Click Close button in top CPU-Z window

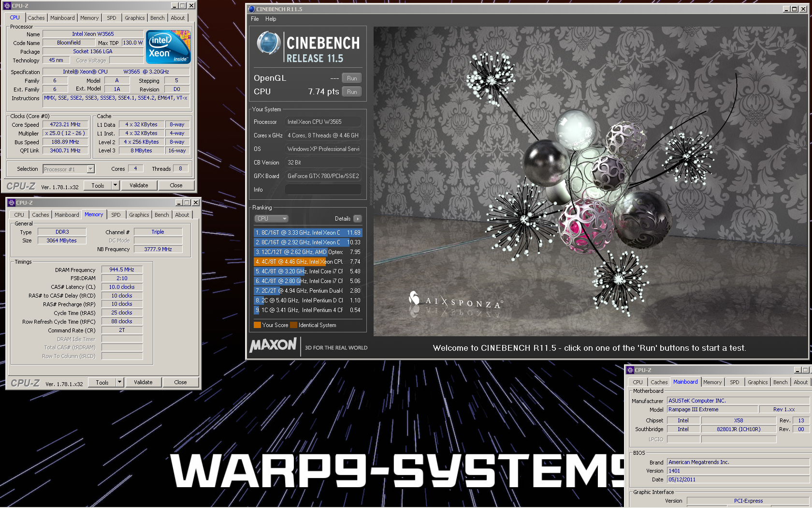176,185
